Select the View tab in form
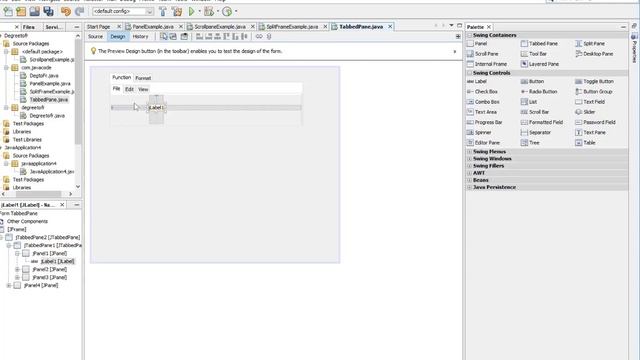 pos(143,89)
